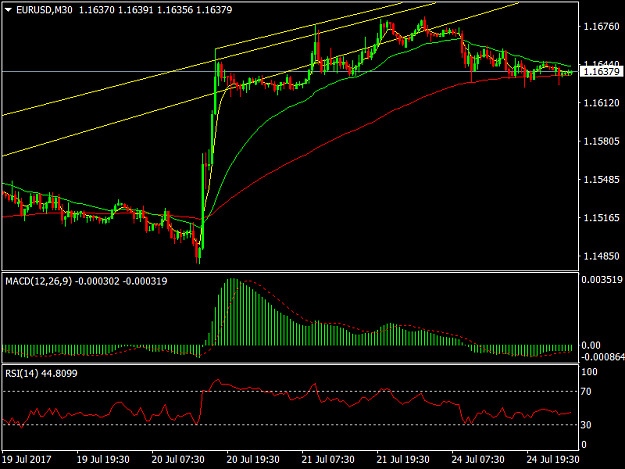Select the RSI level 70 label
The width and height of the screenshot is (625, 469).
[586, 392]
